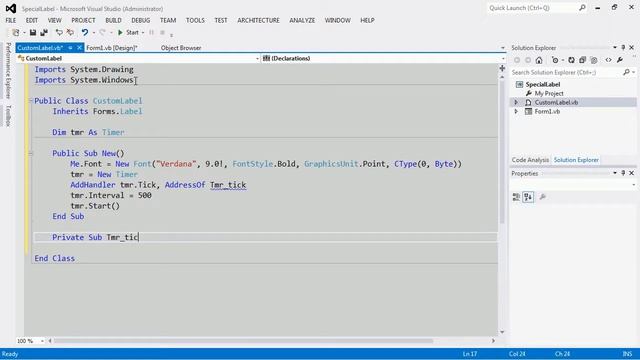640x360 pixels.
Task: Click Collapse All icon in Solution Explorer
Action: [582, 60]
